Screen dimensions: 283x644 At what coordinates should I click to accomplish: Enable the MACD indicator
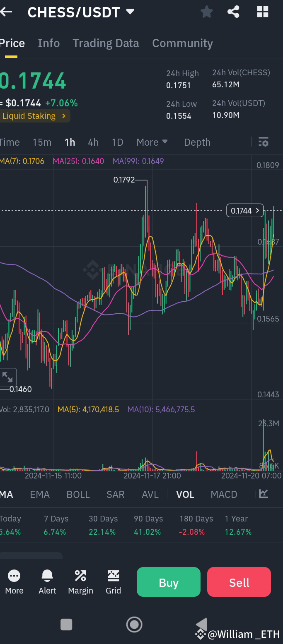pyautogui.click(x=223, y=494)
